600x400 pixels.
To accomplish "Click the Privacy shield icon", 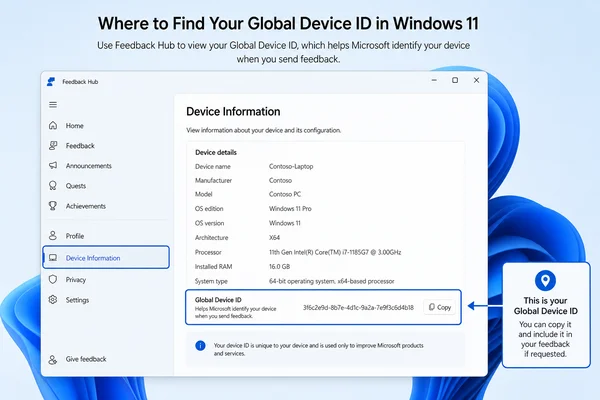I will 53,279.
